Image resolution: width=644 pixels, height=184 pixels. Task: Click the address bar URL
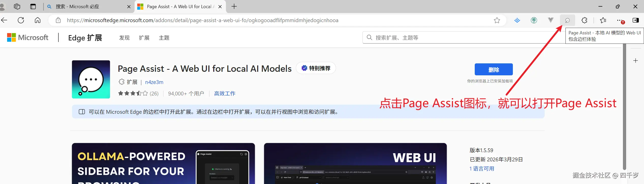203,20
